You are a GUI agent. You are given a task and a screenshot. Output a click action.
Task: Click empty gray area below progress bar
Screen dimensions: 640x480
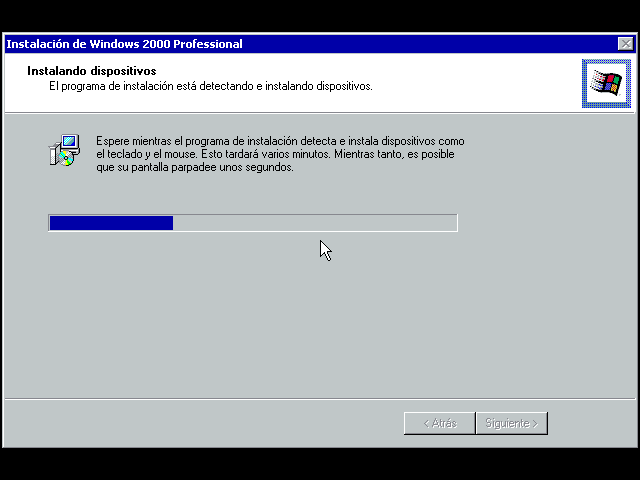click(x=300, y=320)
